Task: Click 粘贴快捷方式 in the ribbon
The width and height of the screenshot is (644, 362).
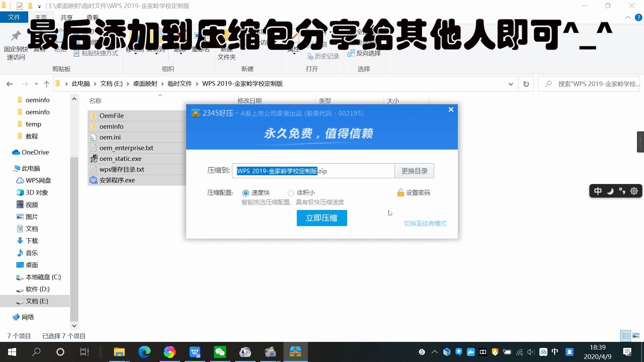Action: pyautogui.click(x=96, y=53)
